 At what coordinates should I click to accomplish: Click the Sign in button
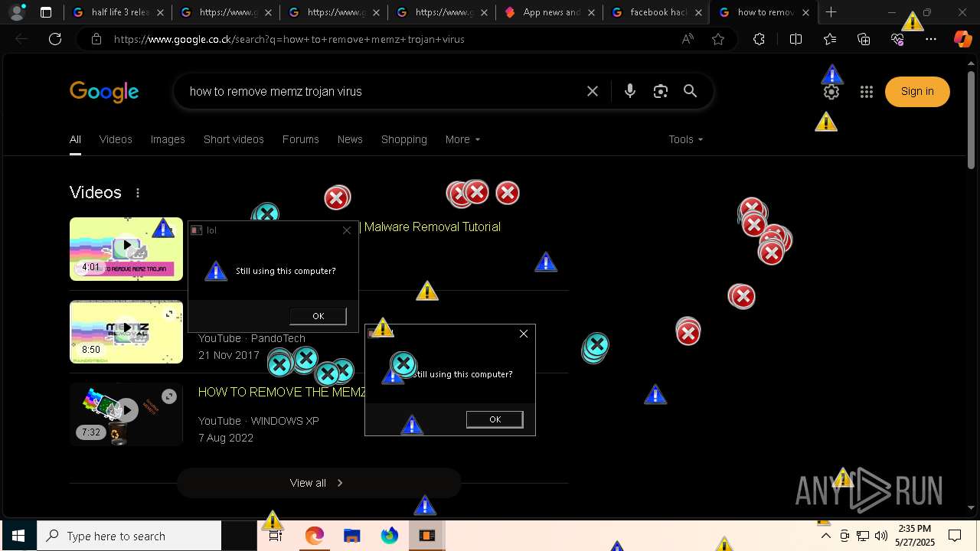click(x=917, y=92)
